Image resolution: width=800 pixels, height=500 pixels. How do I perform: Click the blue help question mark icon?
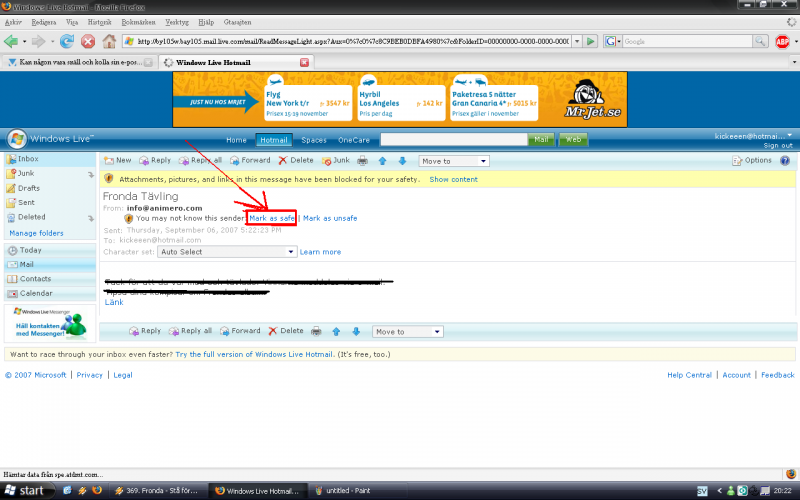(785, 160)
